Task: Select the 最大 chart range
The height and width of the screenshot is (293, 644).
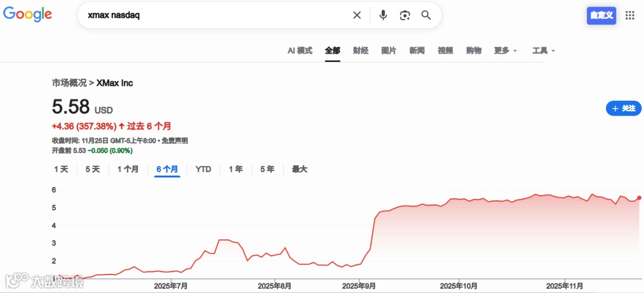Action: pos(299,169)
